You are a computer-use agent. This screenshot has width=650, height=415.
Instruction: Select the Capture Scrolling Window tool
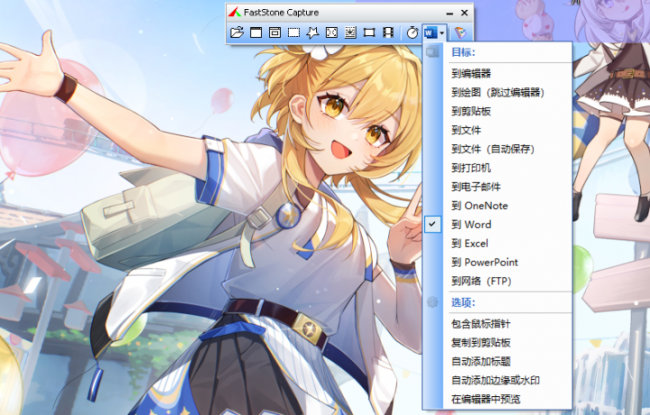point(350,32)
